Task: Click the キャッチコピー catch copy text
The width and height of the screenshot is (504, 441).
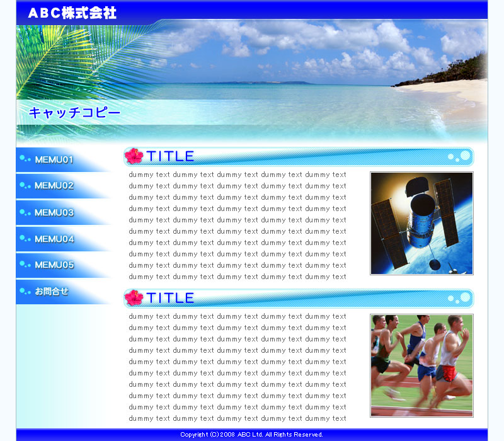Action: (x=74, y=113)
